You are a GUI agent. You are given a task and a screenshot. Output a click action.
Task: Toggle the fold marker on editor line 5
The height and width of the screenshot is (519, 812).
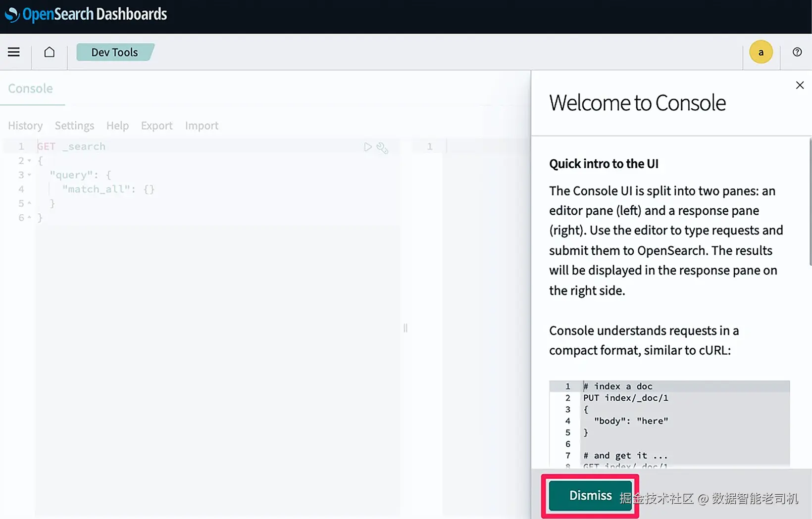(29, 203)
